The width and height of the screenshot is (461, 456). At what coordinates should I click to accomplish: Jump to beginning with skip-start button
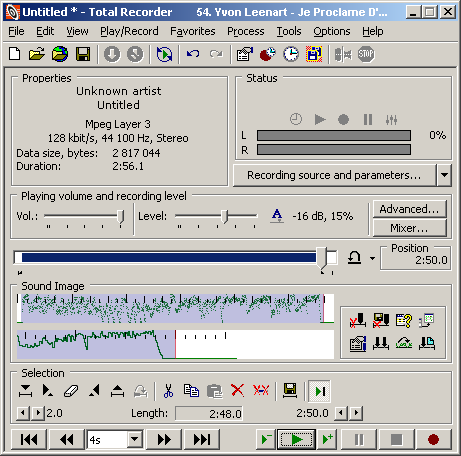pyautogui.click(x=29, y=439)
